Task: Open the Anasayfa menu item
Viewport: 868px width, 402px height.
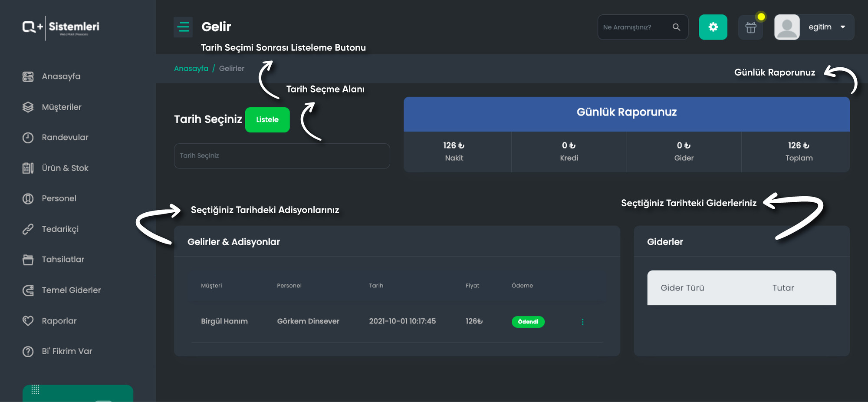Action: [x=61, y=76]
